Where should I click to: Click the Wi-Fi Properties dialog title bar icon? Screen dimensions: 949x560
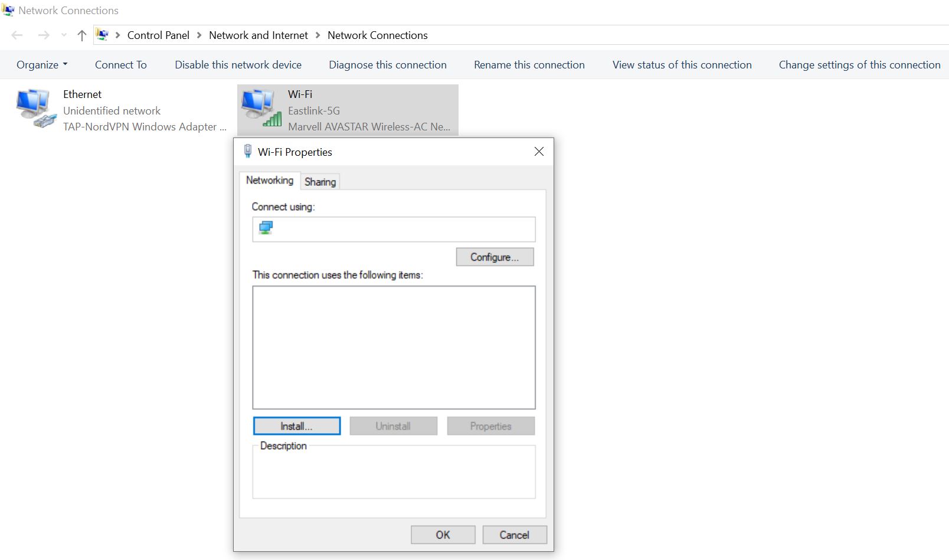[x=248, y=152]
